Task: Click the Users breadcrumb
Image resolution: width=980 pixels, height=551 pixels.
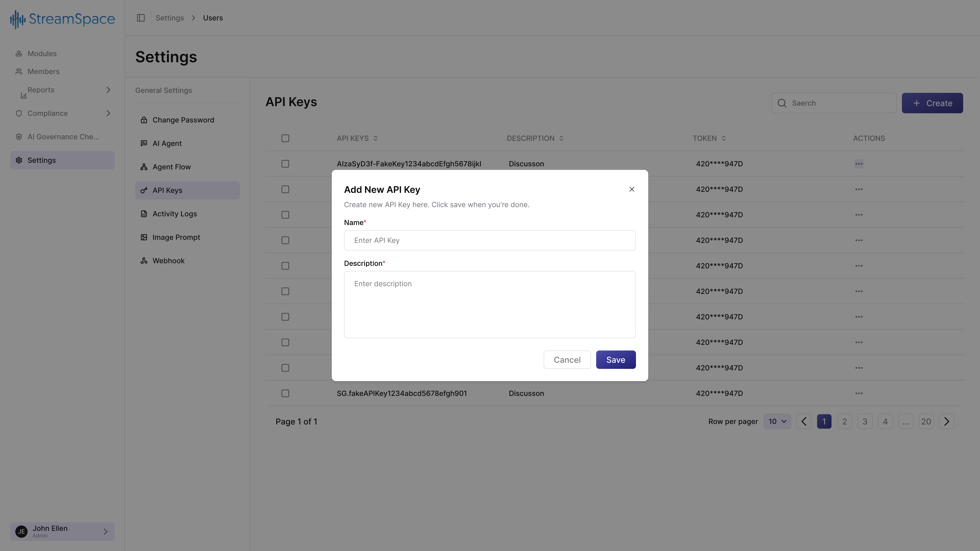Action: click(213, 18)
